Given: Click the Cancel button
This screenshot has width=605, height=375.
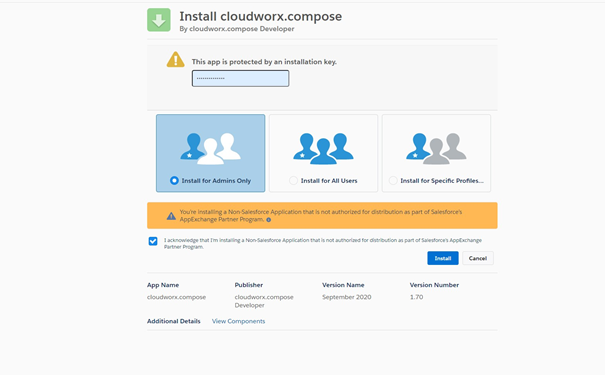Looking at the screenshot, I should pyautogui.click(x=478, y=258).
